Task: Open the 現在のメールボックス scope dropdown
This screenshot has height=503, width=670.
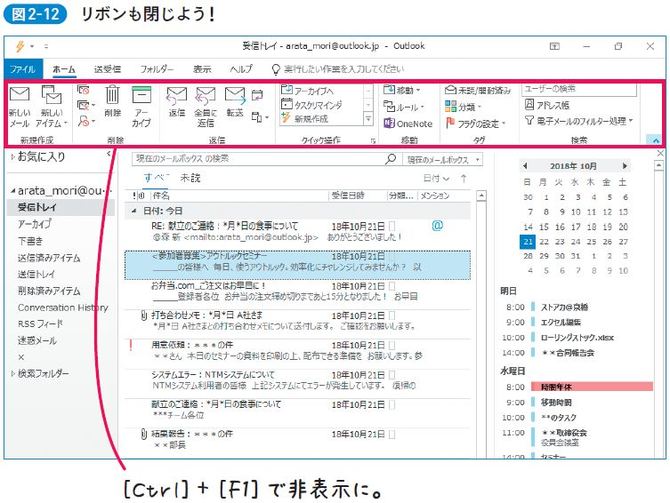Action: 443,159
